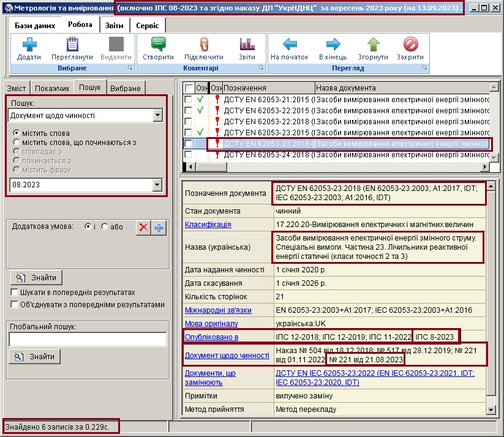Click the Закрити red prohibition icon
504x437 pixels.
(x=410, y=44)
